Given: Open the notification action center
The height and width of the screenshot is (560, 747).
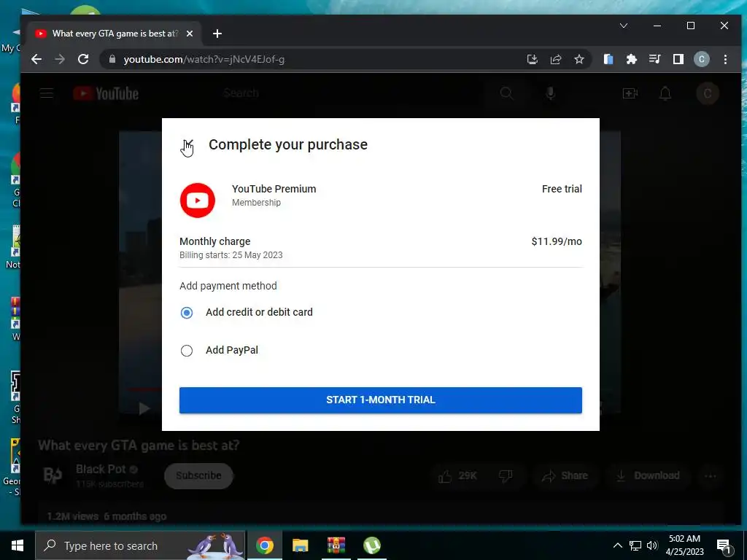Looking at the screenshot, I should 724,545.
